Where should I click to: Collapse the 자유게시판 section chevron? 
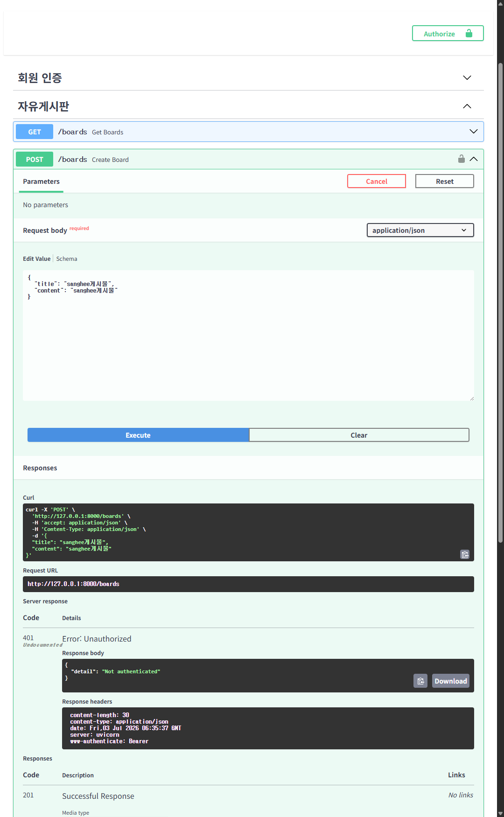467,106
